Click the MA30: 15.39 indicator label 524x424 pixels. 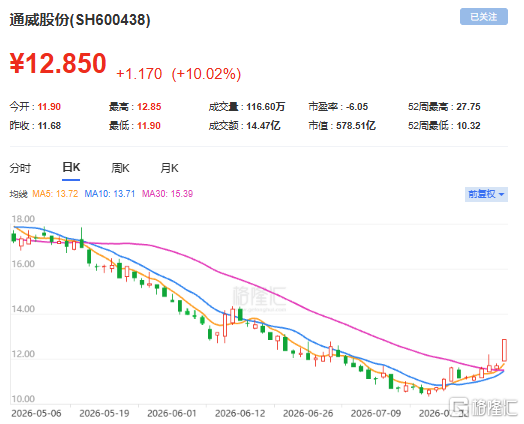tap(167, 194)
